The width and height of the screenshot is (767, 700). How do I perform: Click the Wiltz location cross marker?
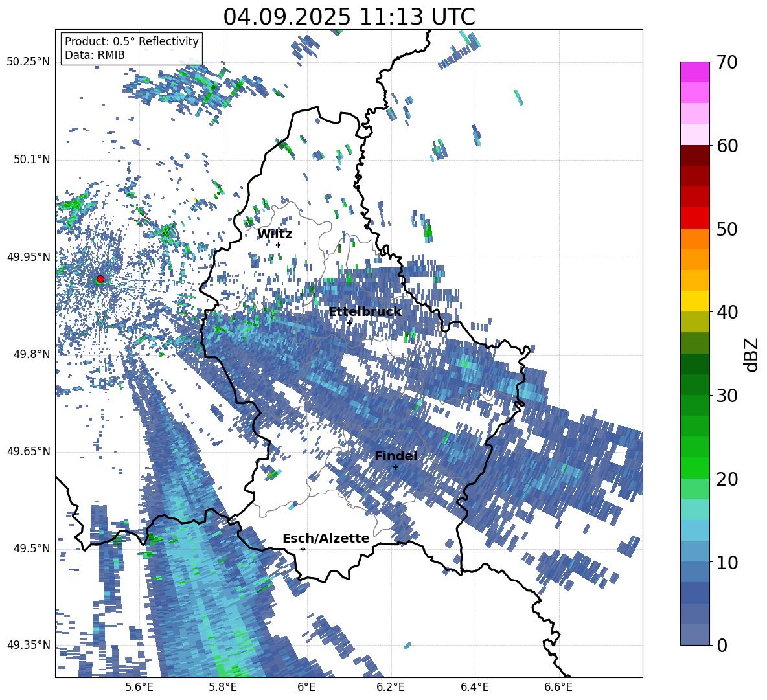[x=279, y=245]
